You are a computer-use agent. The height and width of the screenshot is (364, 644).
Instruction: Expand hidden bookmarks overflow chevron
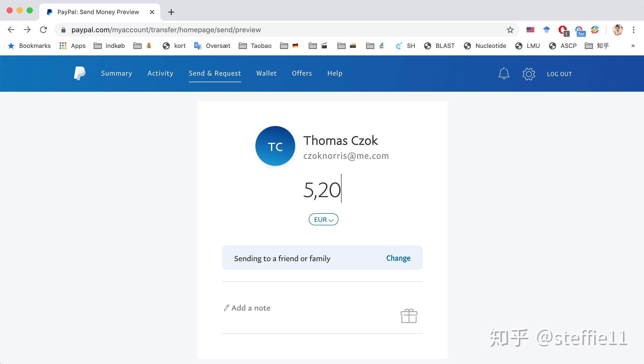[633, 46]
